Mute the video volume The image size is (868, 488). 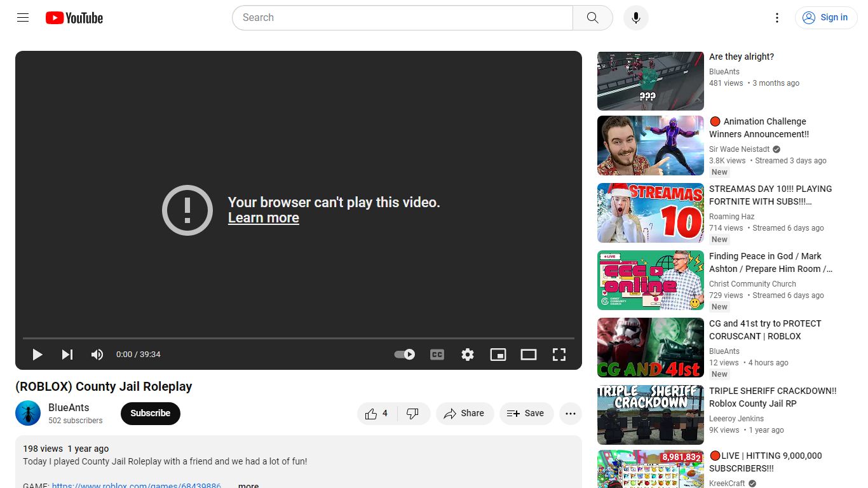click(x=97, y=355)
